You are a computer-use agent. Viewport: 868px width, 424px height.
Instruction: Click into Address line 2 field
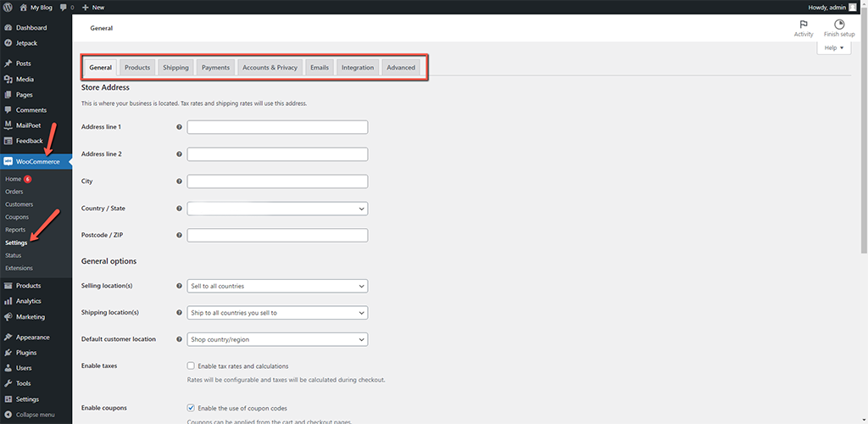(277, 154)
